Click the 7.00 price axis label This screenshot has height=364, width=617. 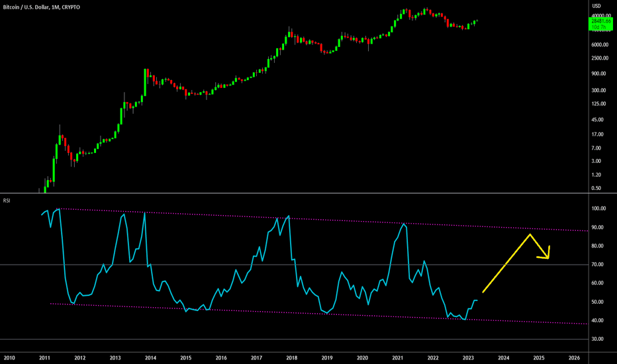596,148
